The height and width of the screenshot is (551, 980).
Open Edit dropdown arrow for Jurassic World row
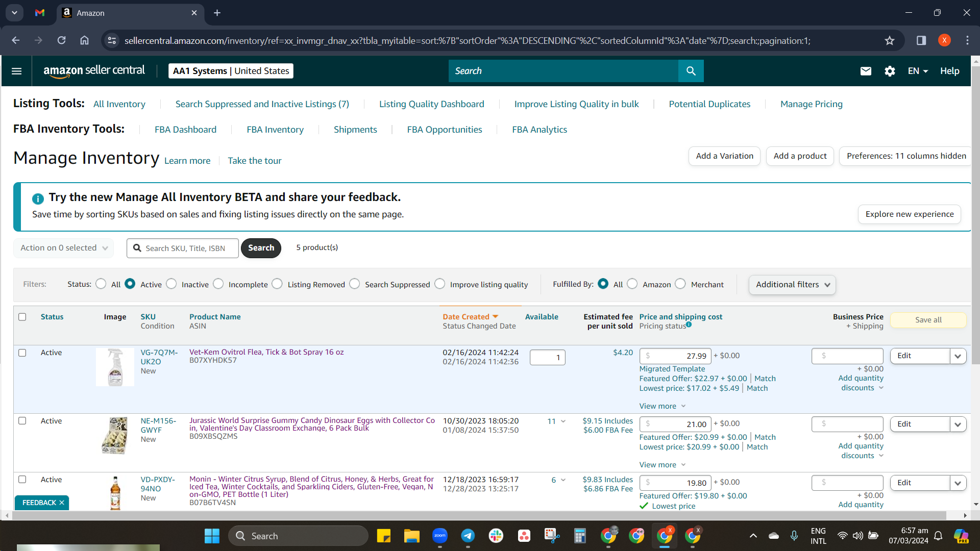pos(958,424)
